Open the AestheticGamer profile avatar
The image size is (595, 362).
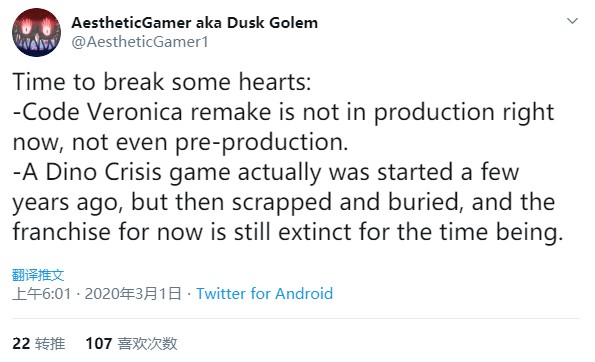[36, 33]
